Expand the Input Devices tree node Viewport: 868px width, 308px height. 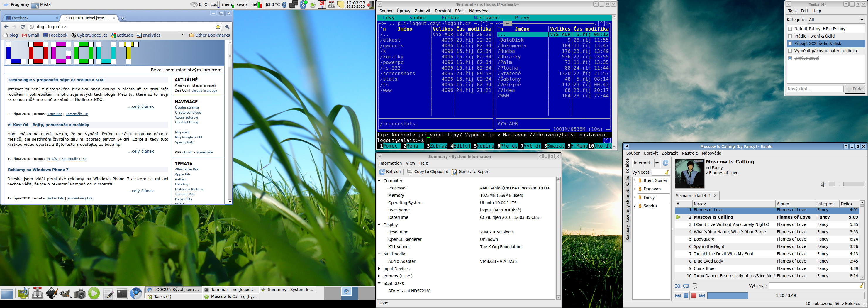(379, 269)
